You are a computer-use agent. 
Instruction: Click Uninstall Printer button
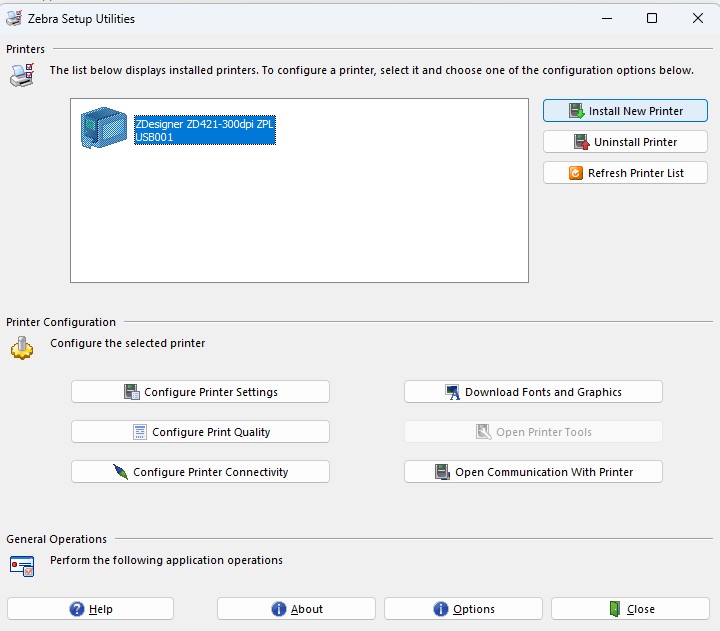[625, 142]
